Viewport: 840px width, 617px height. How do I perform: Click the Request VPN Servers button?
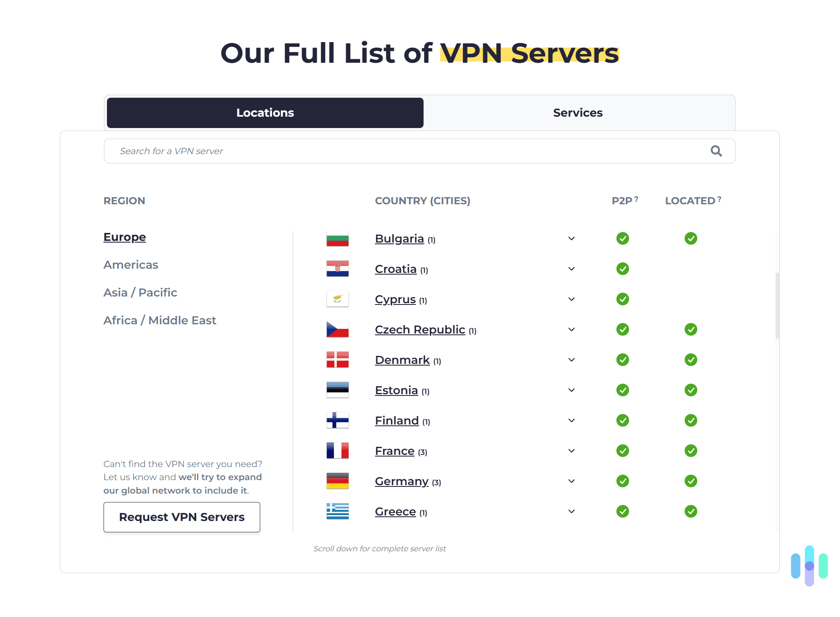coord(181,517)
